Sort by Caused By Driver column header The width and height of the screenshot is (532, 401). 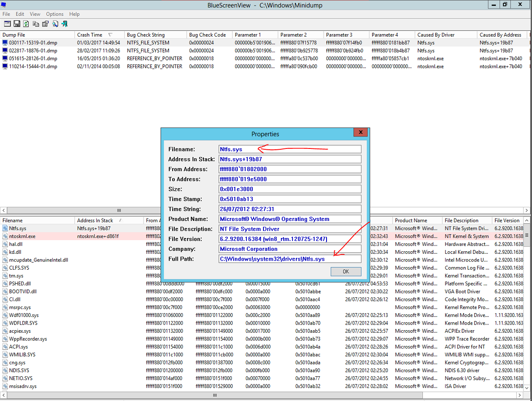[446, 35]
